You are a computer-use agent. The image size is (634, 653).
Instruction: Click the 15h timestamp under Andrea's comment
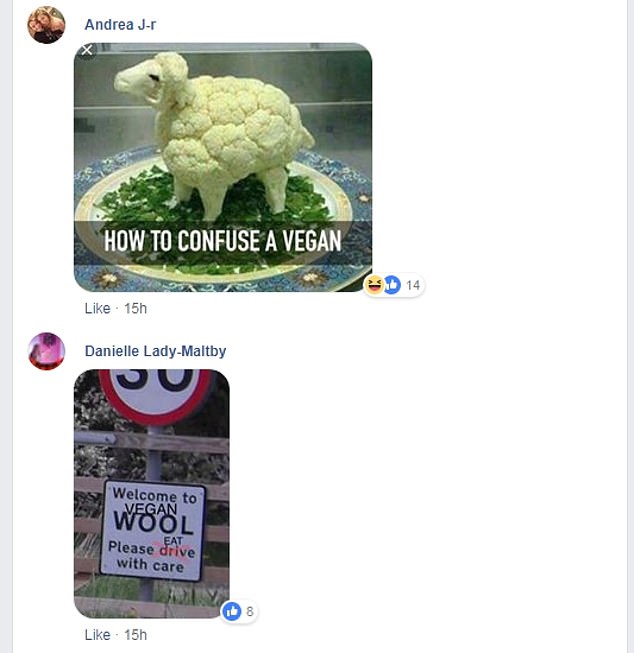pyautogui.click(x=135, y=309)
